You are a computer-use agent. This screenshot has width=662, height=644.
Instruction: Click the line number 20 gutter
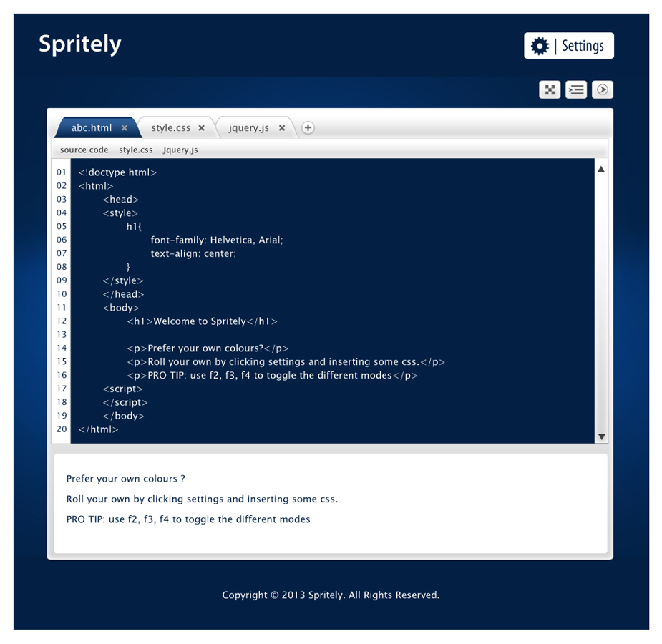[62, 429]
